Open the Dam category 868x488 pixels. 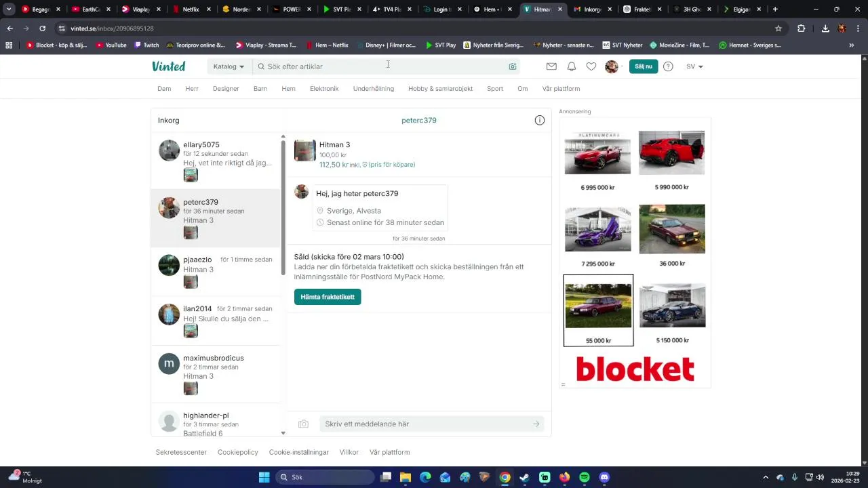coord(164,89)
